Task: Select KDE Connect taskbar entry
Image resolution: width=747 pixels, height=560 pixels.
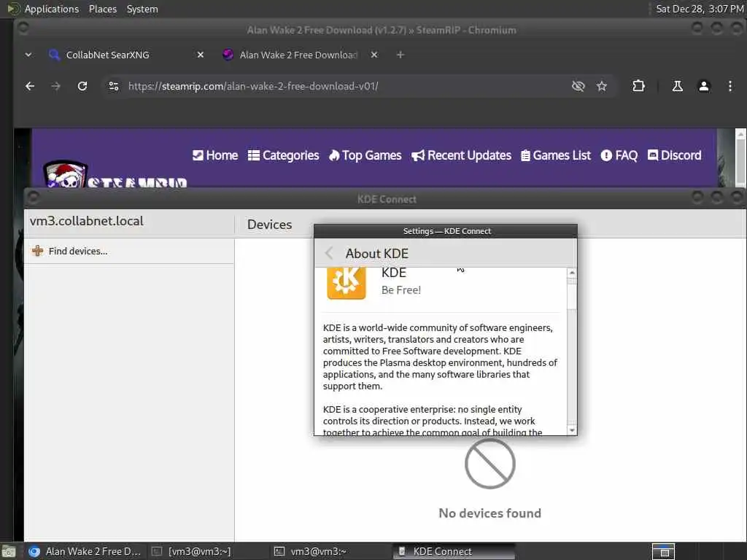Action: (x=454, y=551)
